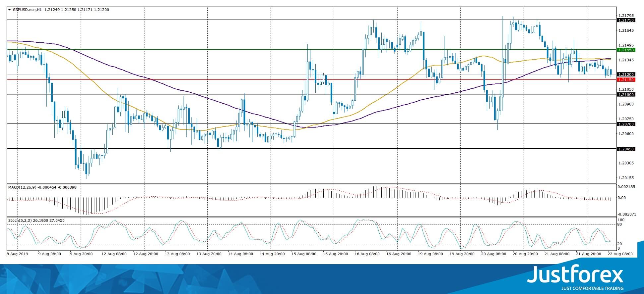Click the MACD scale value 0.002185

626,187
